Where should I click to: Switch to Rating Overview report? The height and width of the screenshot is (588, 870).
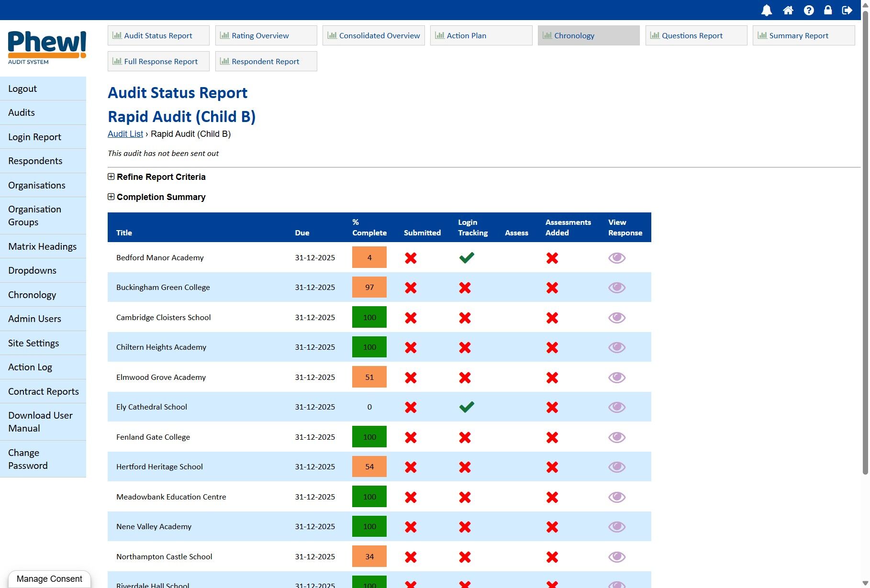(266, 35)
